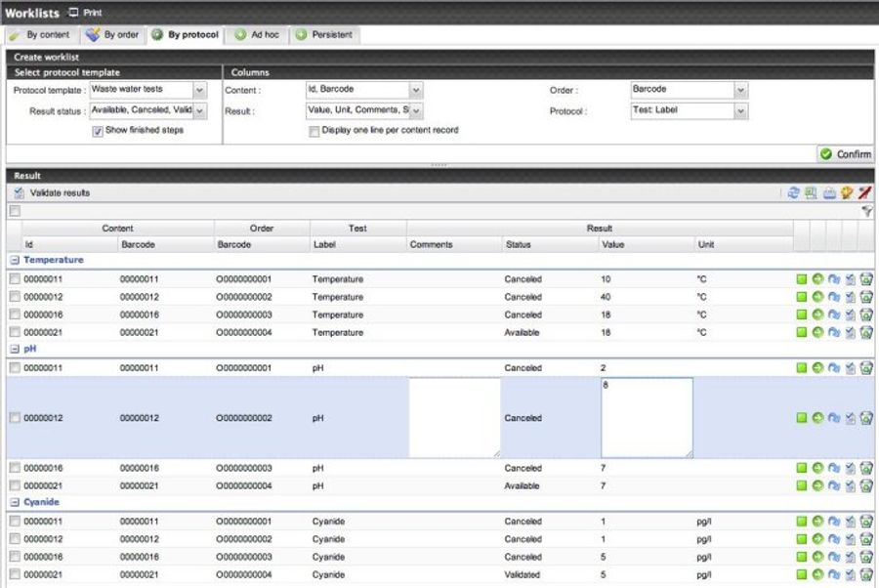Click the red pen worklist icon
This screenshot has width=879, height=588.
(x=863, y=192)
